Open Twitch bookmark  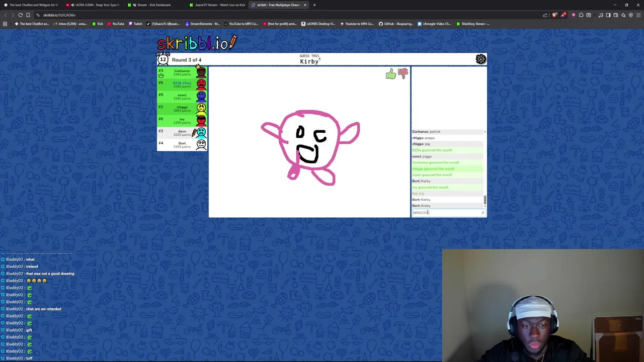(x=135, y=24)
